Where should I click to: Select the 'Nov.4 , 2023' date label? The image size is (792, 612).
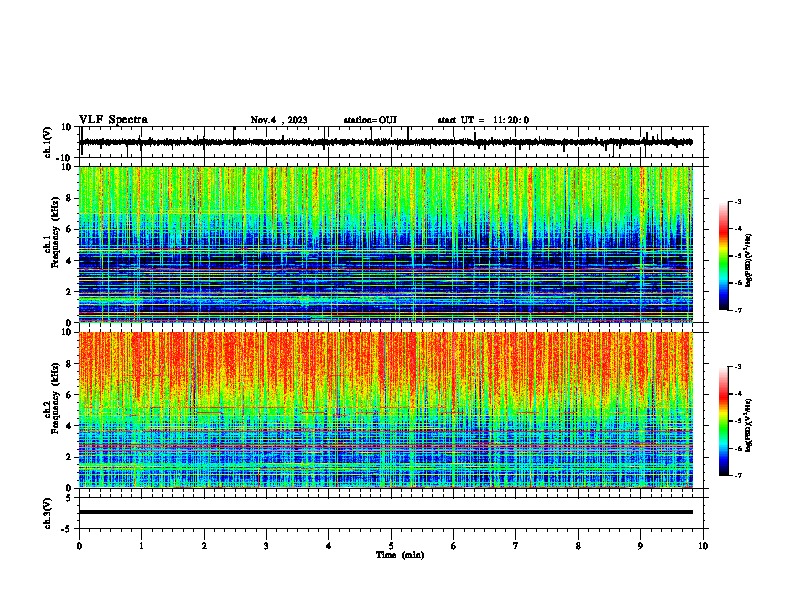[279, 120]
